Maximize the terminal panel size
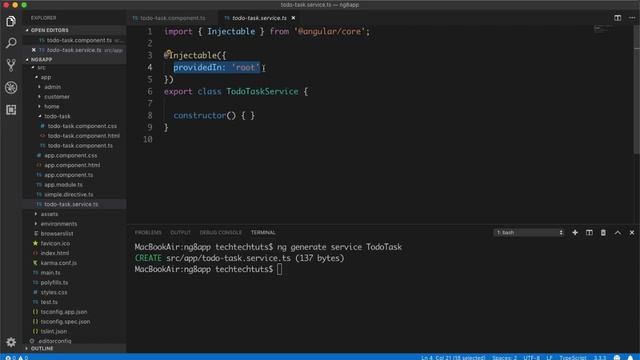640x360 pixels. tap(618, 232)
